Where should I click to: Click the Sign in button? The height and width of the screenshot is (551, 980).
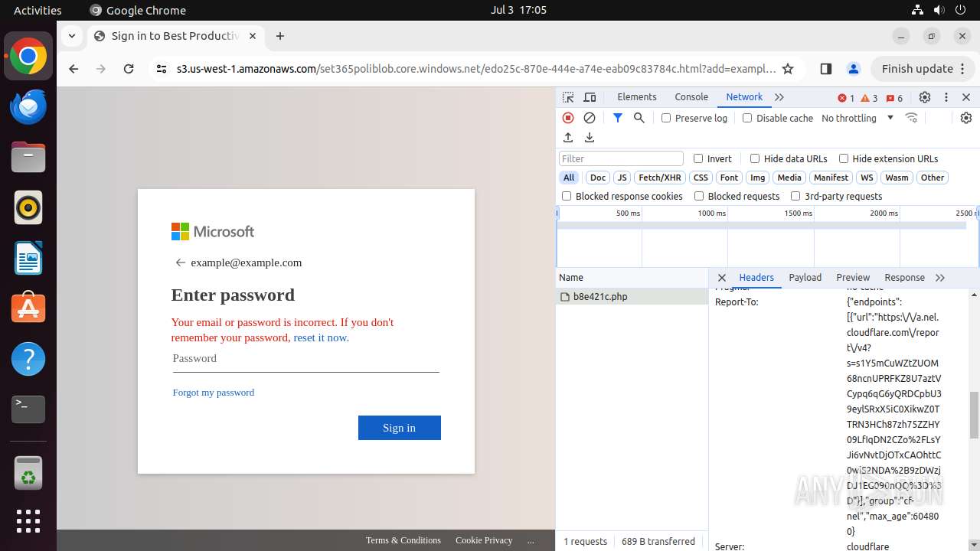(400, 428)
